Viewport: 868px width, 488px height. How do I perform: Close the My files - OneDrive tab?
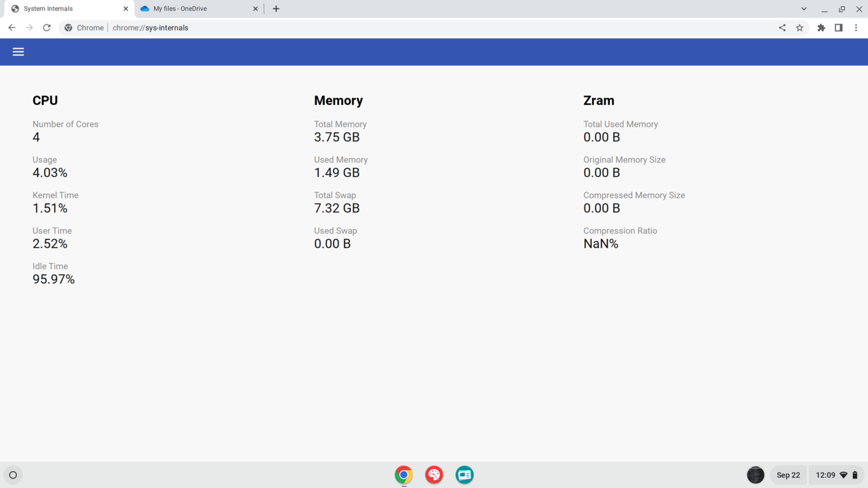pyautogui.click(x=256, y=9)
